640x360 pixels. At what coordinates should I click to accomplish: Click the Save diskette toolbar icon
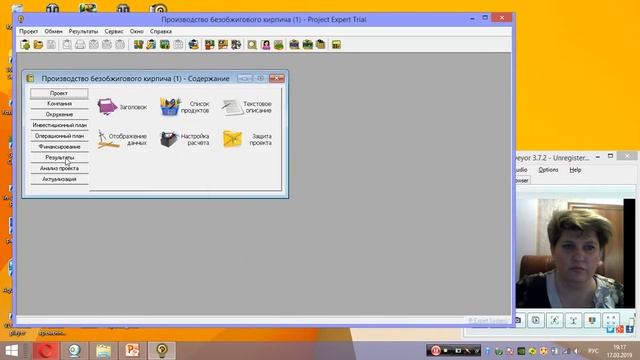(51, 44)
